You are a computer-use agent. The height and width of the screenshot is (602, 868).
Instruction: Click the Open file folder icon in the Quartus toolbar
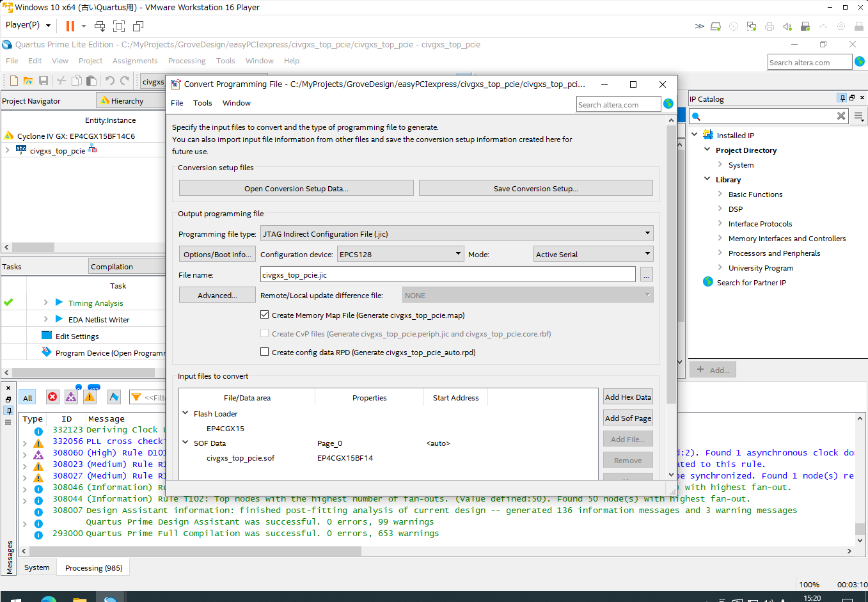click(x=28, y=81)
